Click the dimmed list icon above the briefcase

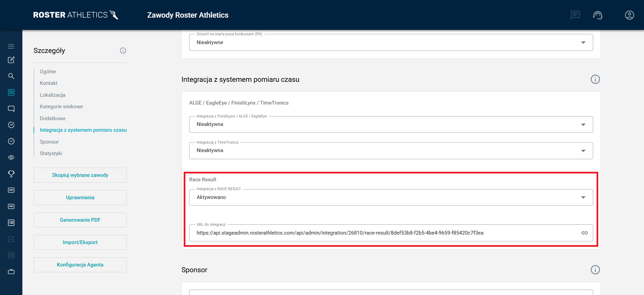click(x=11, y=255)
